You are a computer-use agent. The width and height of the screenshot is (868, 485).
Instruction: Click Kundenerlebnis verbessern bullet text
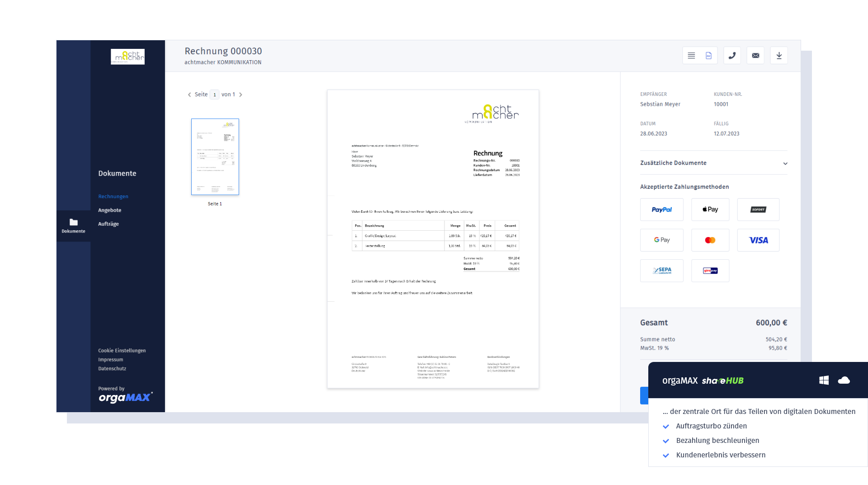pyautogui.click(x=721, y=455)
